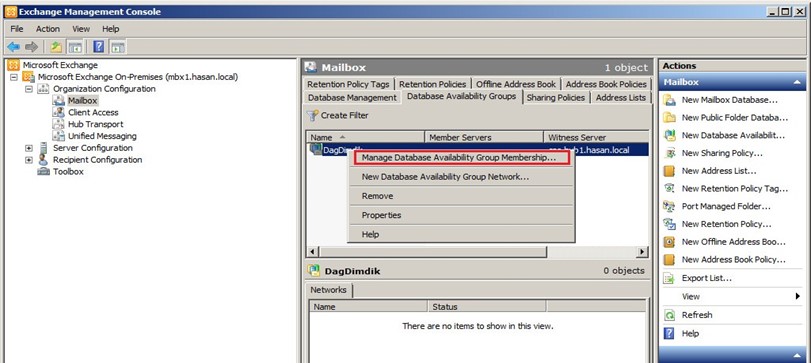Sort by the Member Servers column header
Image resolution: width=811 pixels, height=363 pixels.
484,138
